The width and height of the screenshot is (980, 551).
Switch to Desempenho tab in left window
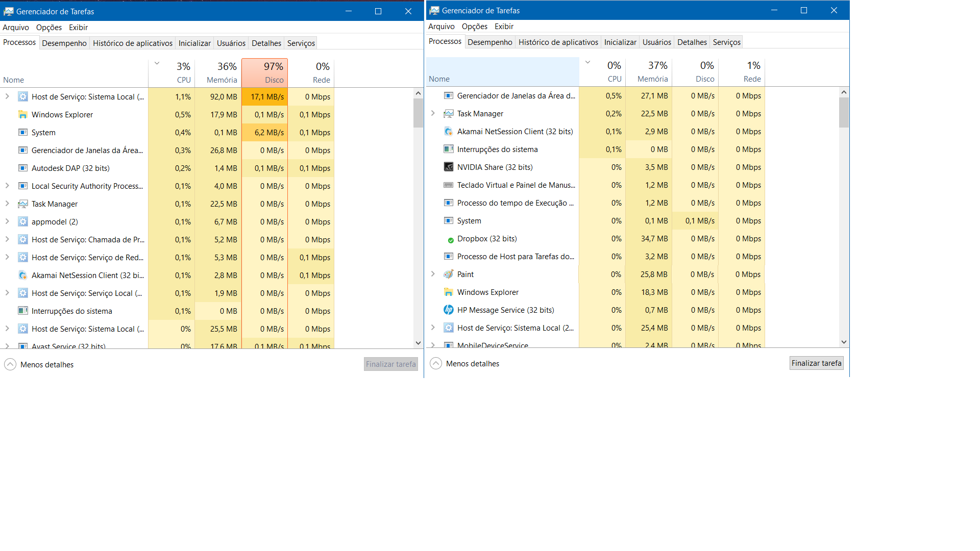(64, 43)
